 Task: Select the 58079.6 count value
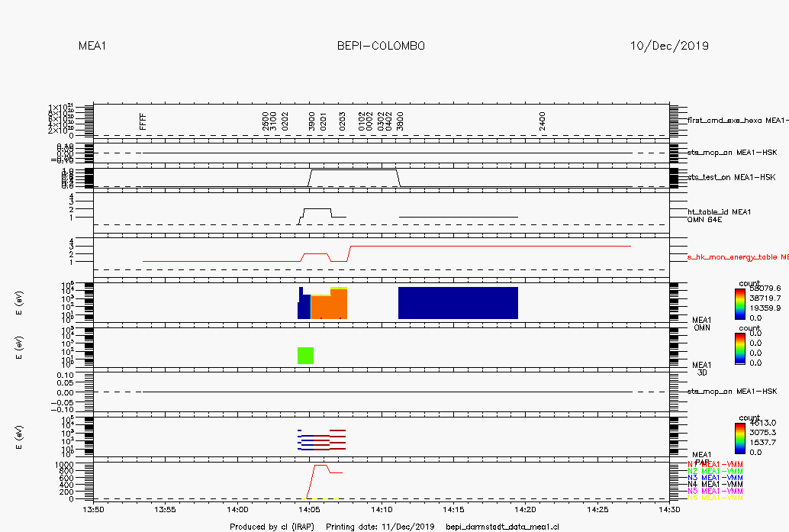tap(765, 289)
